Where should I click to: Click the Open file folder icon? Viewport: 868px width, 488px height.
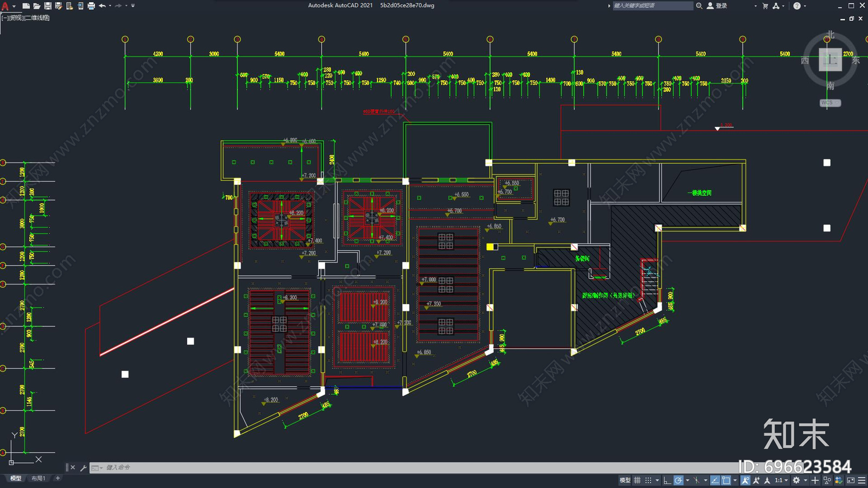pos(37,6)
